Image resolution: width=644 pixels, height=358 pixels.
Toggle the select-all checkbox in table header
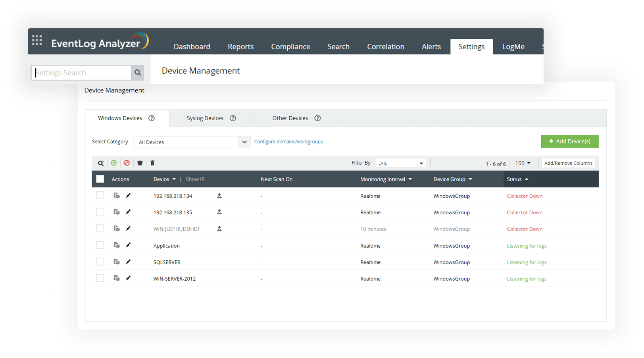coord(100,179)
